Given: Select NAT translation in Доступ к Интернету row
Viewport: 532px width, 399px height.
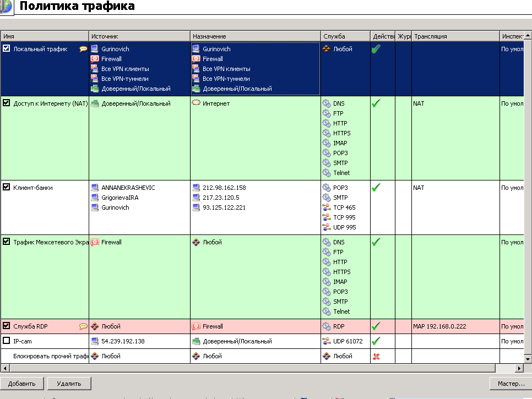Looking at the screenshot, I should click(x=419, y=103).
